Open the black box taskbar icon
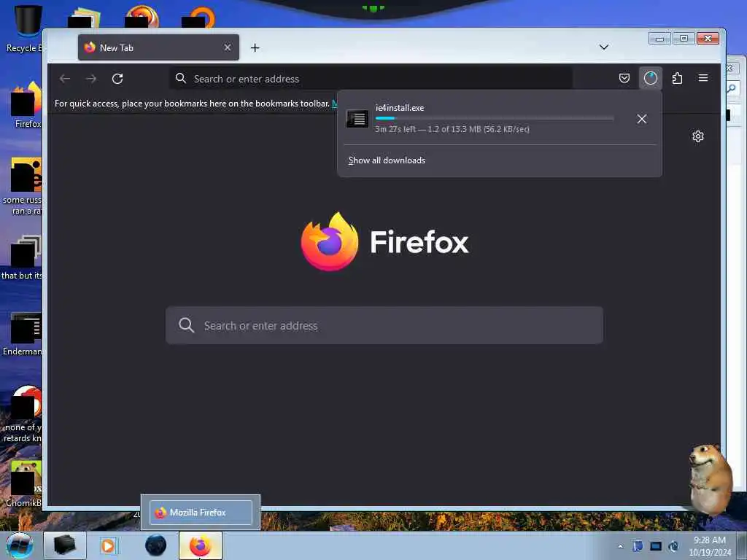This screenshot has height=560, width=747. (x=65, y=545)
